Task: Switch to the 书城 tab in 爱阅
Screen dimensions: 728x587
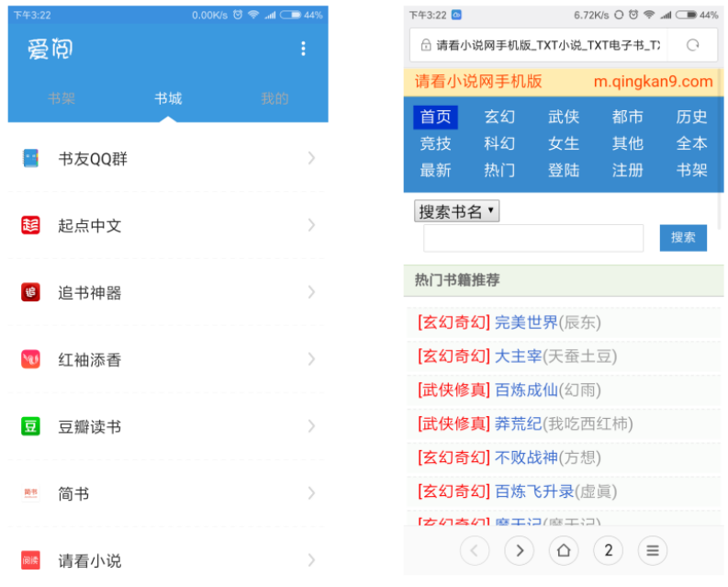Action: point(168,98)
